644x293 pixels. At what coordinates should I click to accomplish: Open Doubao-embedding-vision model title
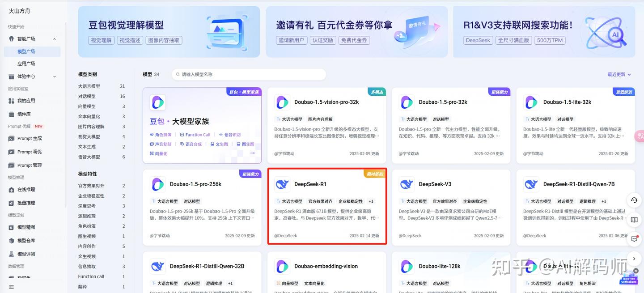click(x=326, y=266)
